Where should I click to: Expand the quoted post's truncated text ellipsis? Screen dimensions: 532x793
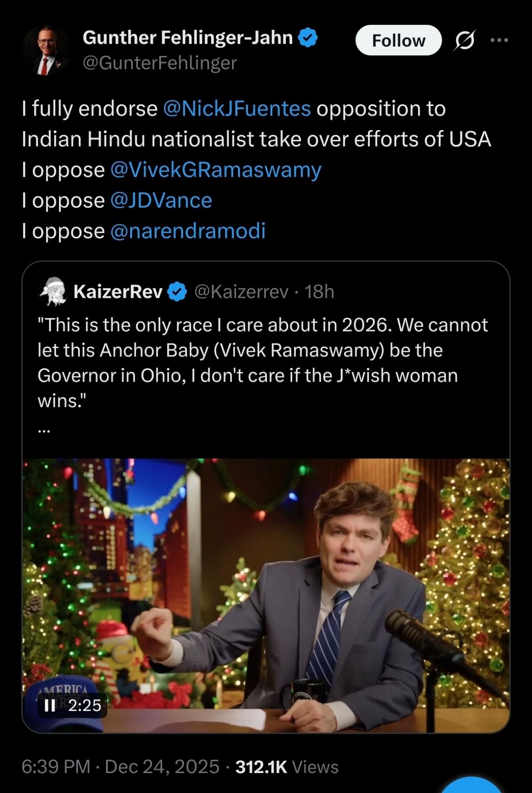pyautogui.click(x=44, y=431)
